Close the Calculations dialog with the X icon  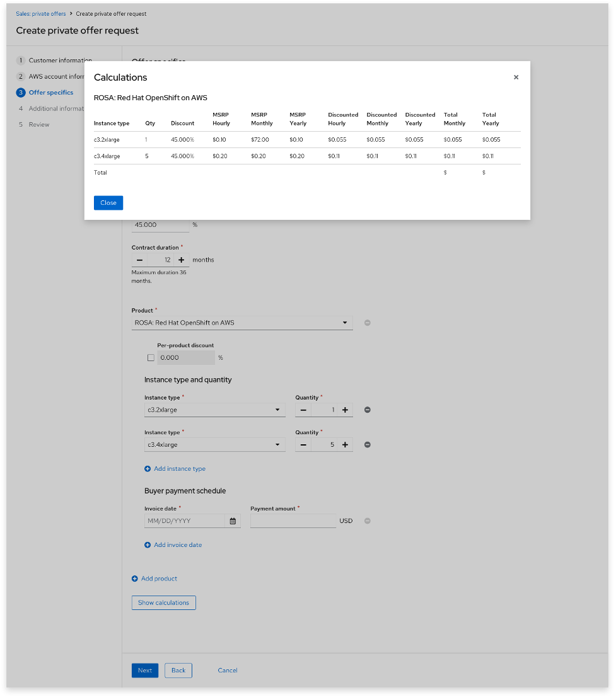pos(516,78)
